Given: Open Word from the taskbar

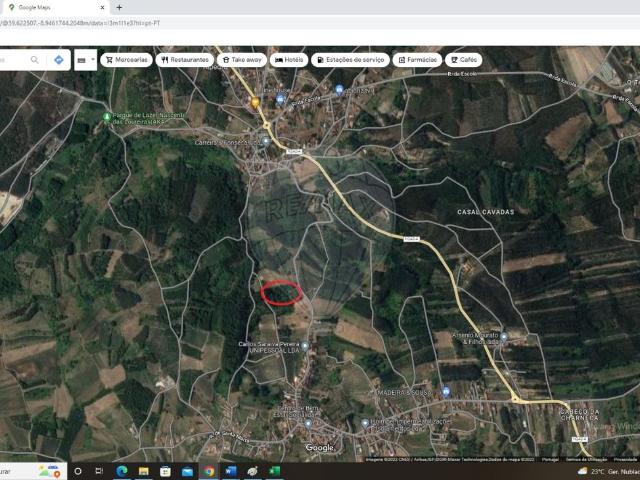Looking at the screenshot, I should pos(231,471).
